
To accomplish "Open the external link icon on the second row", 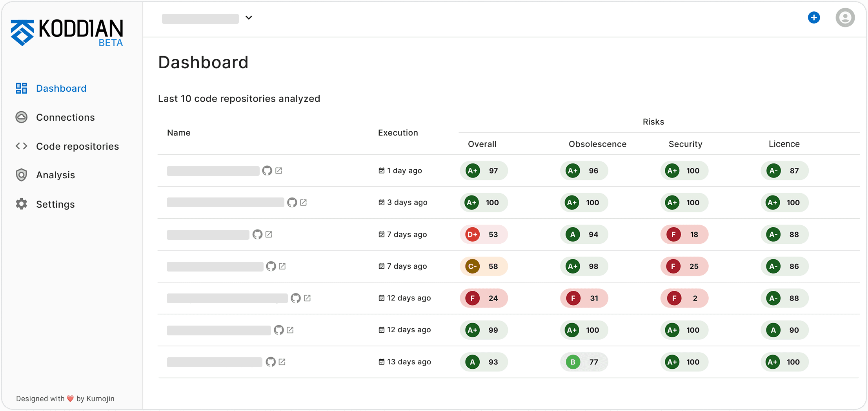I will (x=304, y=203).
